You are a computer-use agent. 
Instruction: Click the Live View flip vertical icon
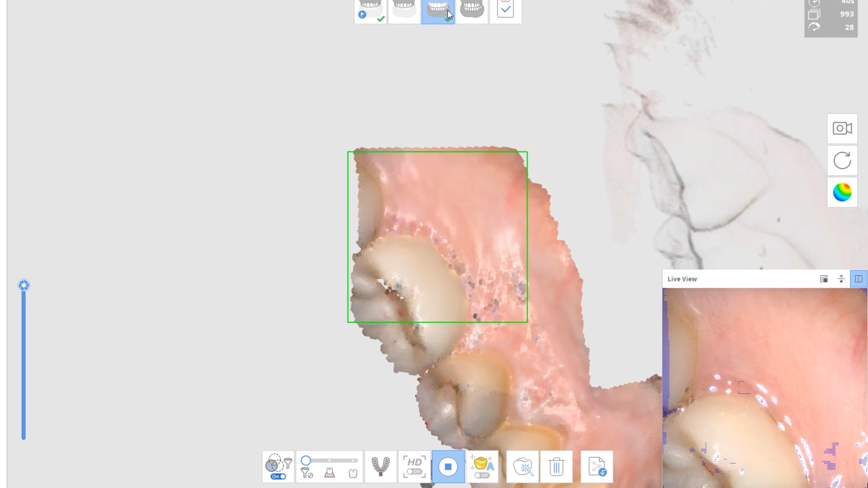click(841, 279)
